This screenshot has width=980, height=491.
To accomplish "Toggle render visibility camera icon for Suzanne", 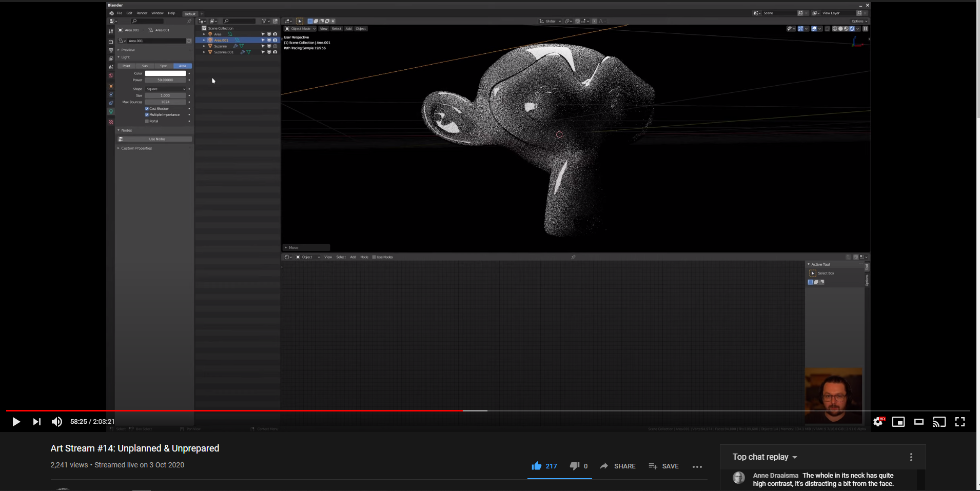I will [x=275, y=46].
